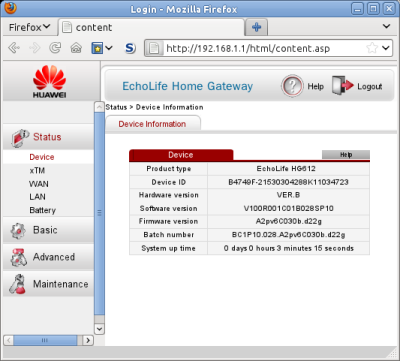The image size is (400, 361).
Task: Click the Logout text link
Action: (x=370, y=86)
